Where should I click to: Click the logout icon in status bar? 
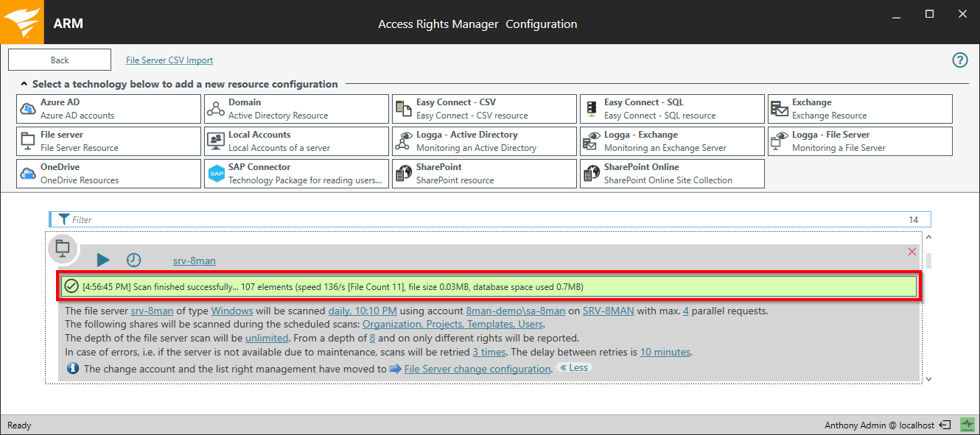tap(945, 425)
